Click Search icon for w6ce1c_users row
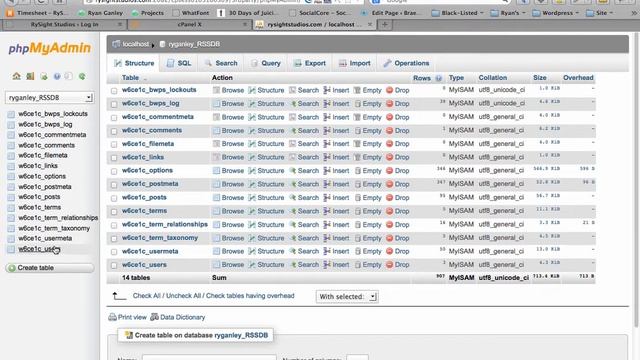Screen dimensions: 640x360 [293, 265]
